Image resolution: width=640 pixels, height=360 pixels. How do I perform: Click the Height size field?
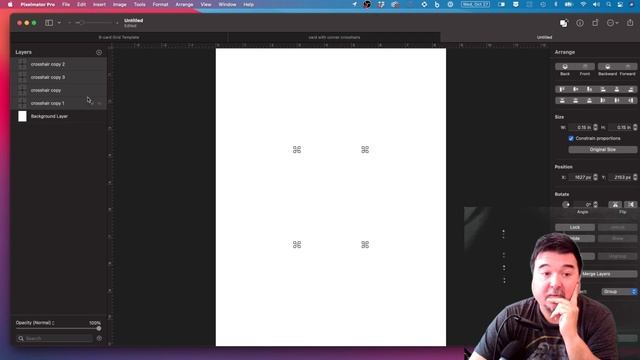click(x=620, y=127)
